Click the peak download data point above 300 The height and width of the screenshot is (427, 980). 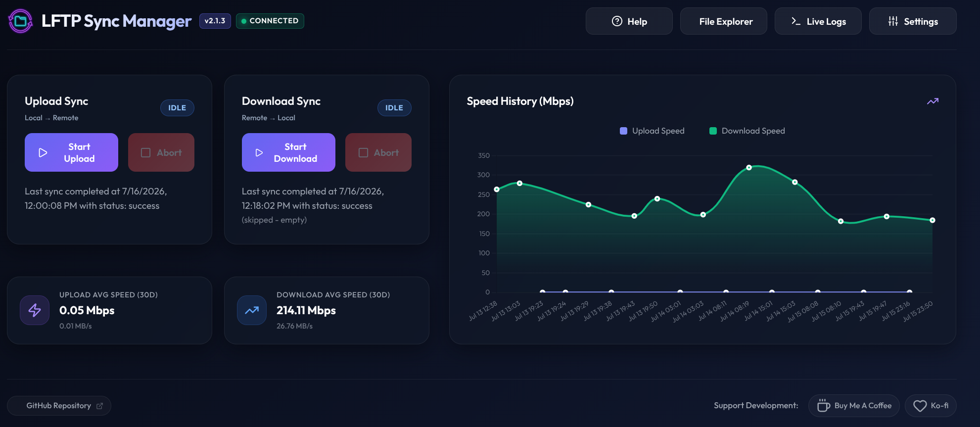coord(749,168)
